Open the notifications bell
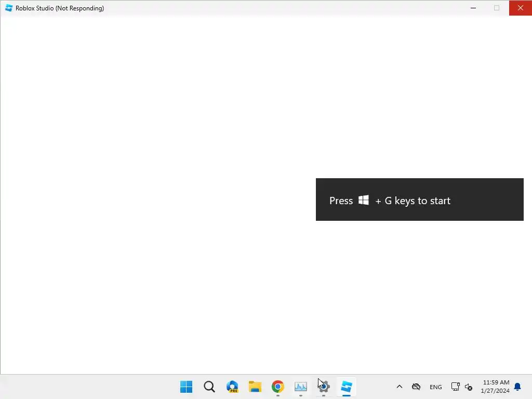 click(517, 387)
